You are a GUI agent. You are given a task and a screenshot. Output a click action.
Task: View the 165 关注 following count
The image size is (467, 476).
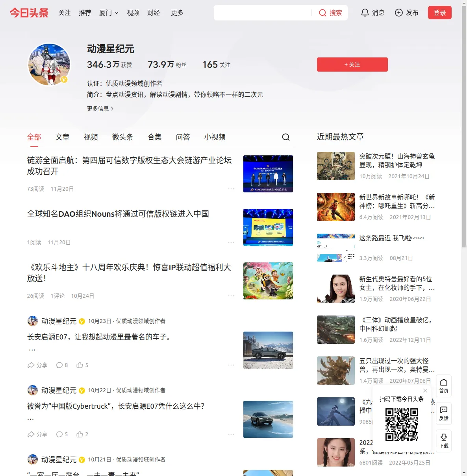click(x=217, y=65)
